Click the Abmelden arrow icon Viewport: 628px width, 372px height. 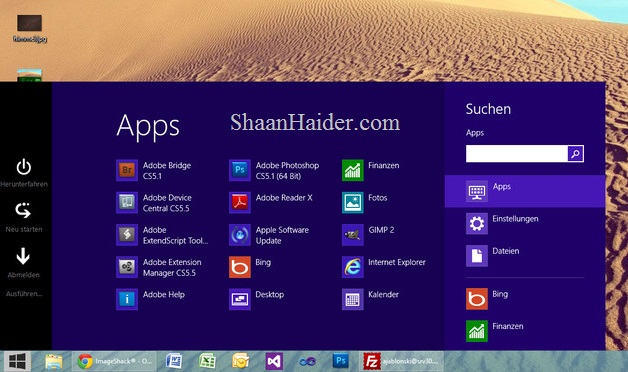coord(23,256)
